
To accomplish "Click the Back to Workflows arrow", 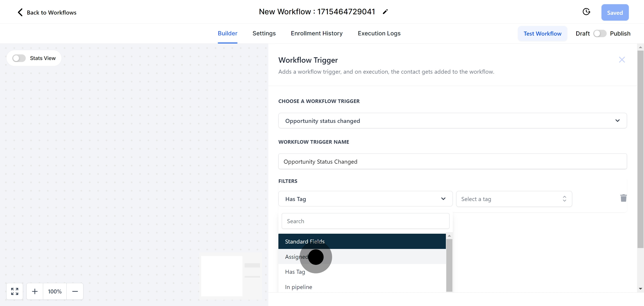I will (x=20, y=12).
